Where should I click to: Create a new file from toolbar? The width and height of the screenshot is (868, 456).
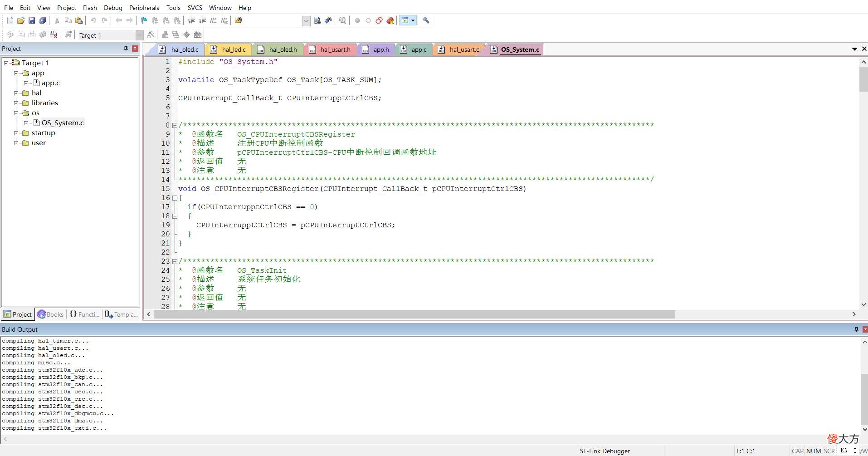pyautogui.click(x=10, y=20)
